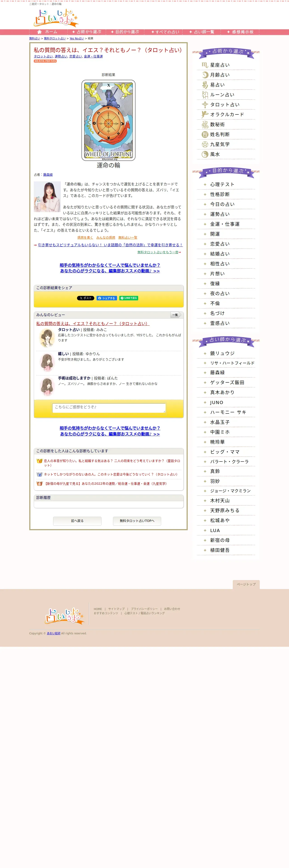The image size is (289, 868).
Task: Open fortune teller 植田健吾 link
Action: pos(226,550)
